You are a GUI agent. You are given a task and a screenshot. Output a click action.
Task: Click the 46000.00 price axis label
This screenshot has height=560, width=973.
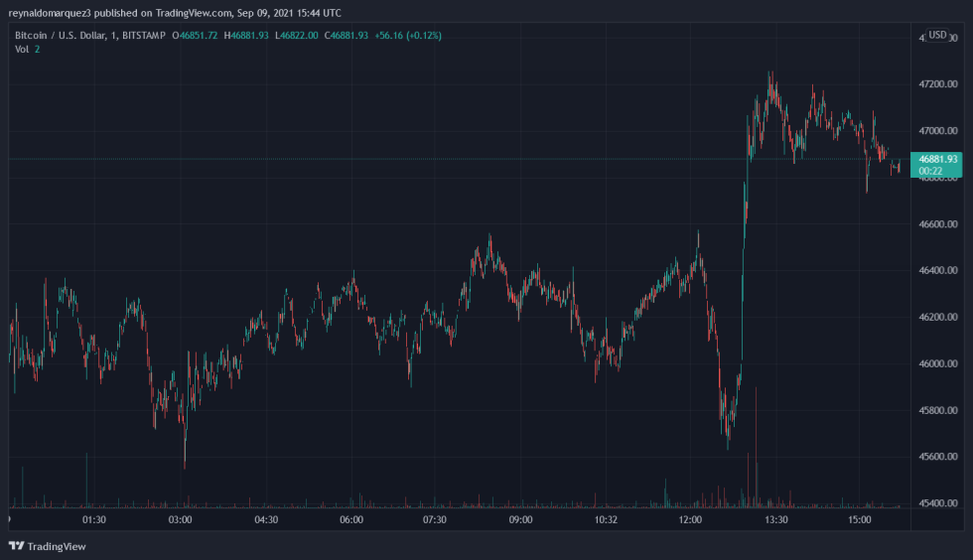(938, 364)
